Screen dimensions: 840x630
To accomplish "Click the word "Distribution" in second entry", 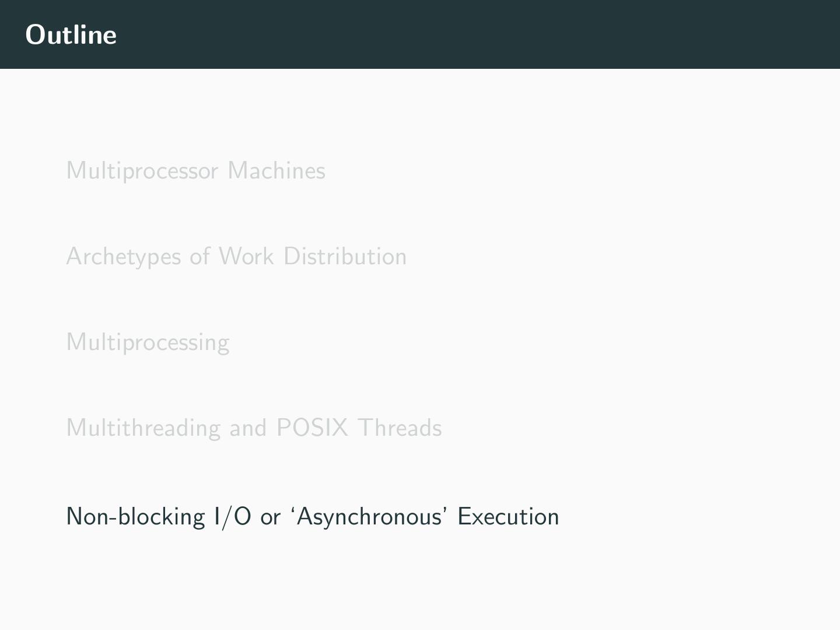I will 345,257.
